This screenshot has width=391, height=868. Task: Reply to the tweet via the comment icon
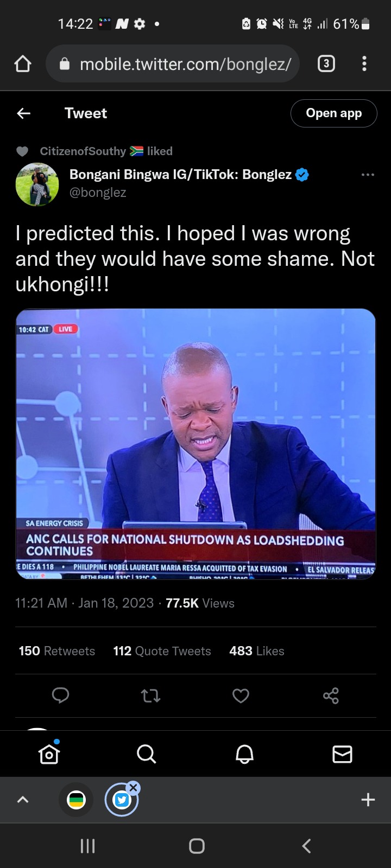[60, 695]
